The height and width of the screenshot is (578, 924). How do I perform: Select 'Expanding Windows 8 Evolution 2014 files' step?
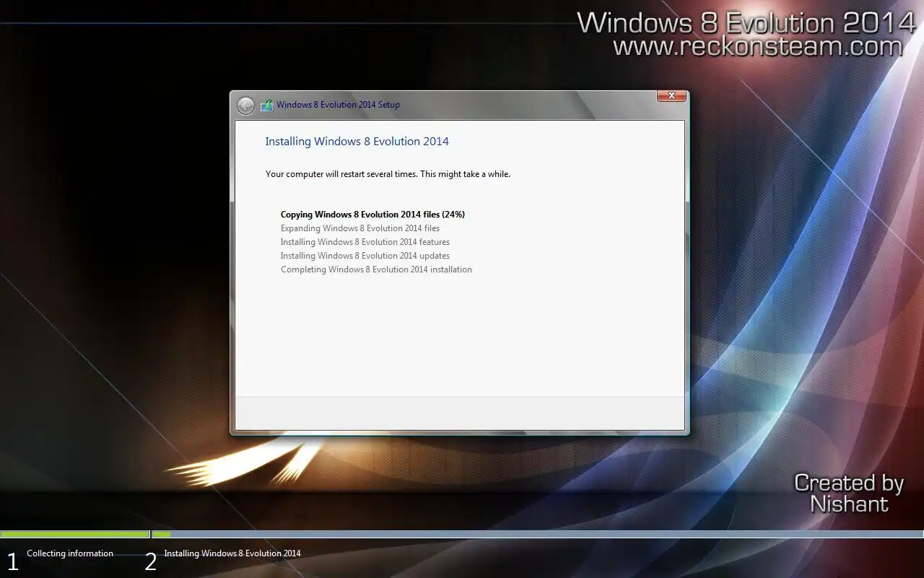tap(360, 228)
